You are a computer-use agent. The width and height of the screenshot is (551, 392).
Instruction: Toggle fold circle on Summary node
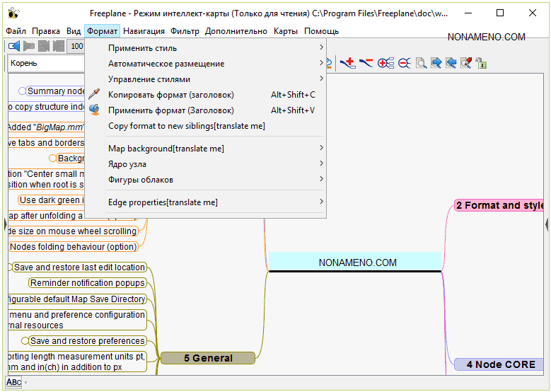click(x=23, y=91)
